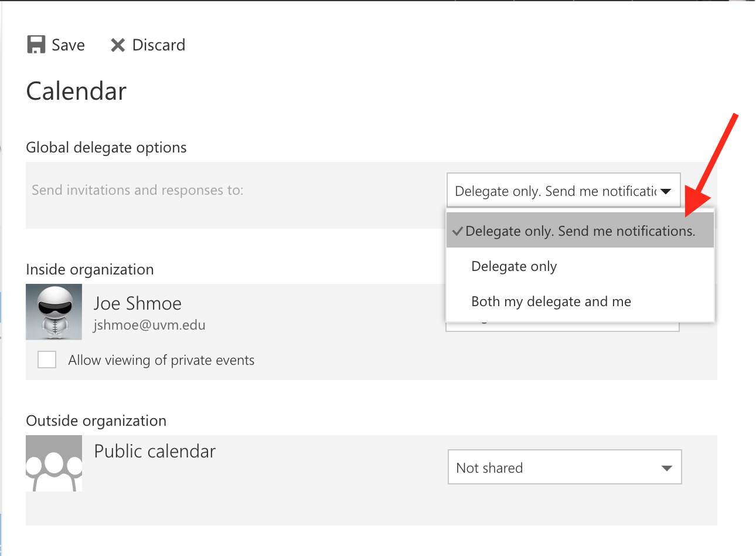Check the box next to Allow viewing of private events
The height and width of the screenshot is (556, 756).
46,359
